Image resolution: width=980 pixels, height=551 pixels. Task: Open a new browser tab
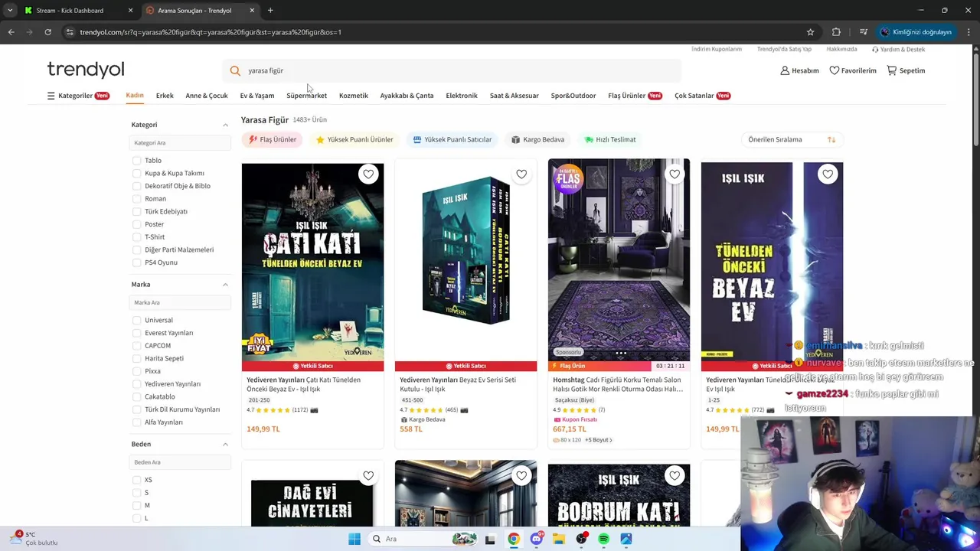(270, 11)
